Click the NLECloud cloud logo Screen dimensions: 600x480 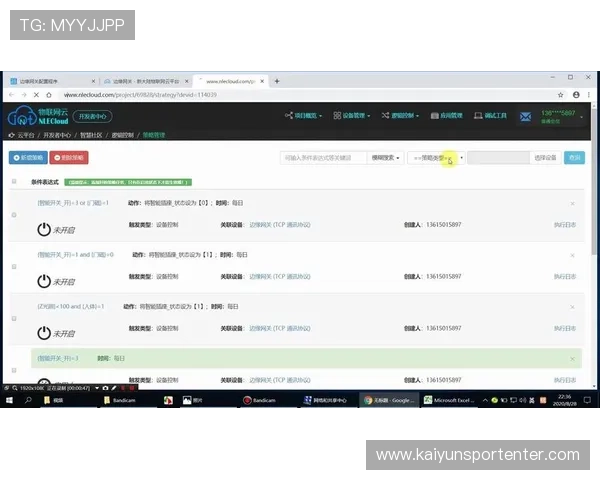38,116
